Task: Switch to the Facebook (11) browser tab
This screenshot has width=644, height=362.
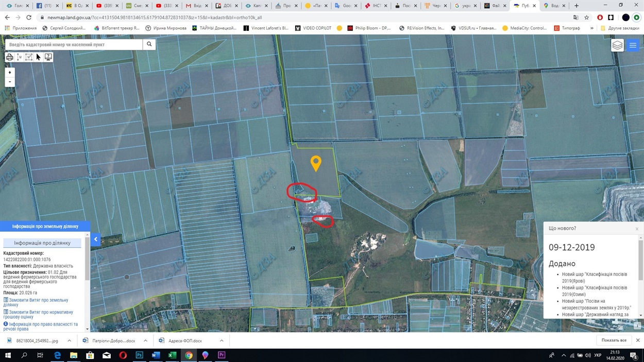Action: (47, 6)
